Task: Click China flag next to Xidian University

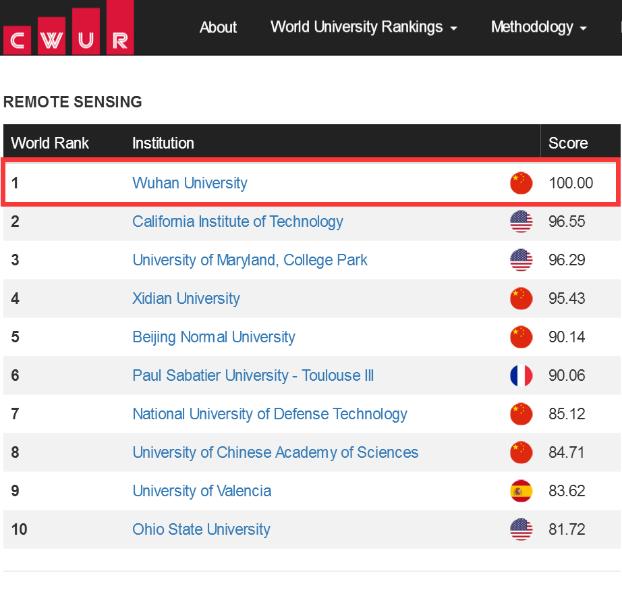Action: point(521,298)
